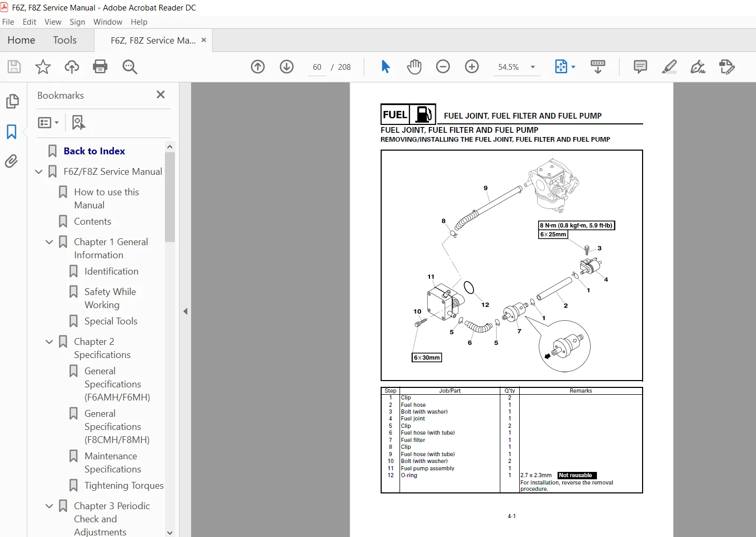Image resolution: width=756 pixels, height=537 pixels.
Task: Click the Save file icon
Action: [x=14, y=67]
